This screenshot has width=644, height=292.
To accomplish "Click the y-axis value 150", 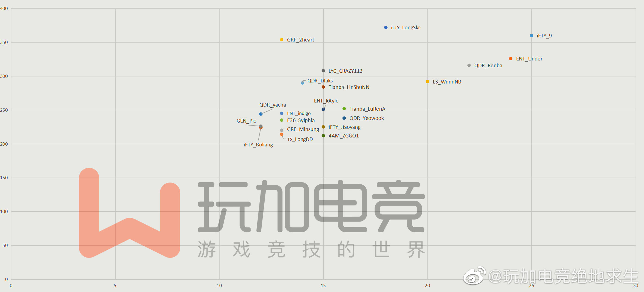I will [4, 178].
